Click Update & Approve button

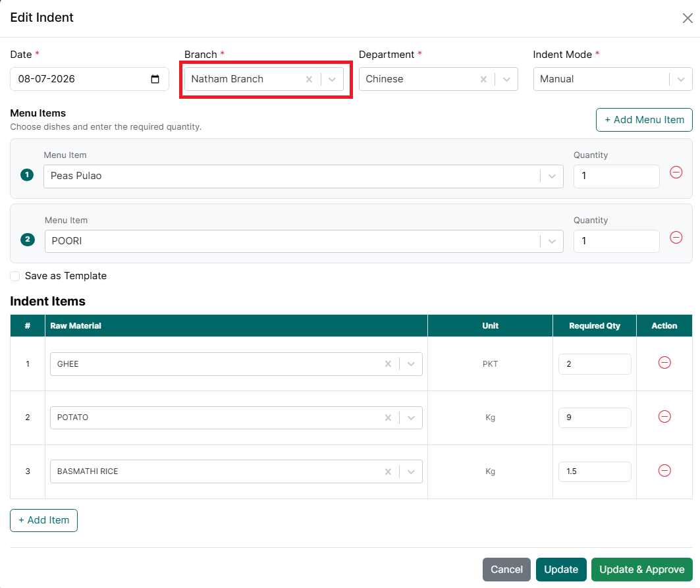click(642, 570)
